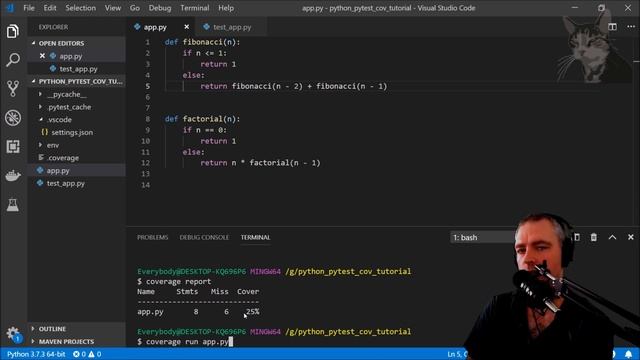Click Python 3.7.3 64-bit interpreter selector
640x360 pixels.
click(x=36, y=354)
